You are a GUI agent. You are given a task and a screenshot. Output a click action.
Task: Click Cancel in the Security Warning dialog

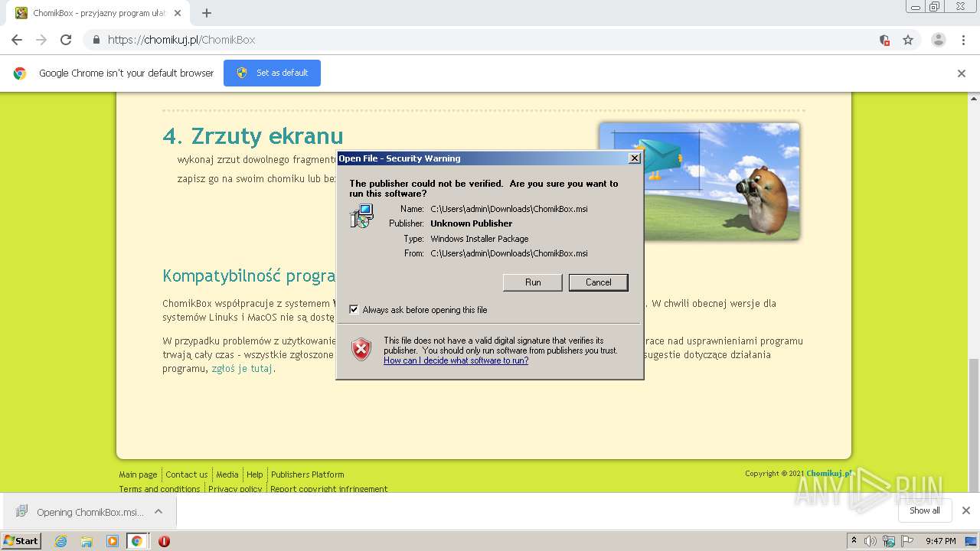pyautogui.click(x=599, y=282)
